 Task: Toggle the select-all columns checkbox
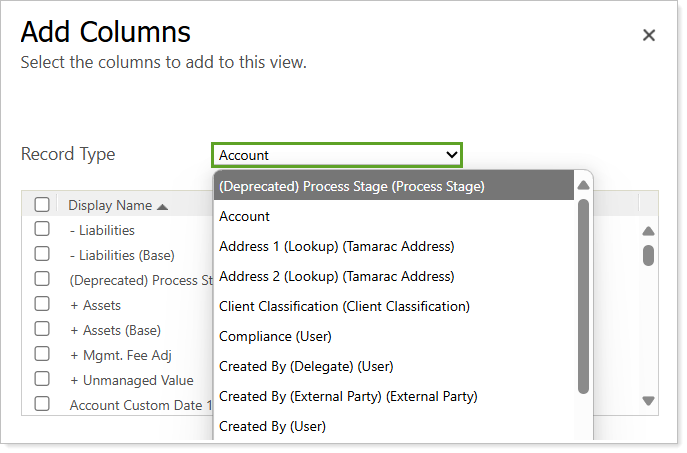coord(42,205)
